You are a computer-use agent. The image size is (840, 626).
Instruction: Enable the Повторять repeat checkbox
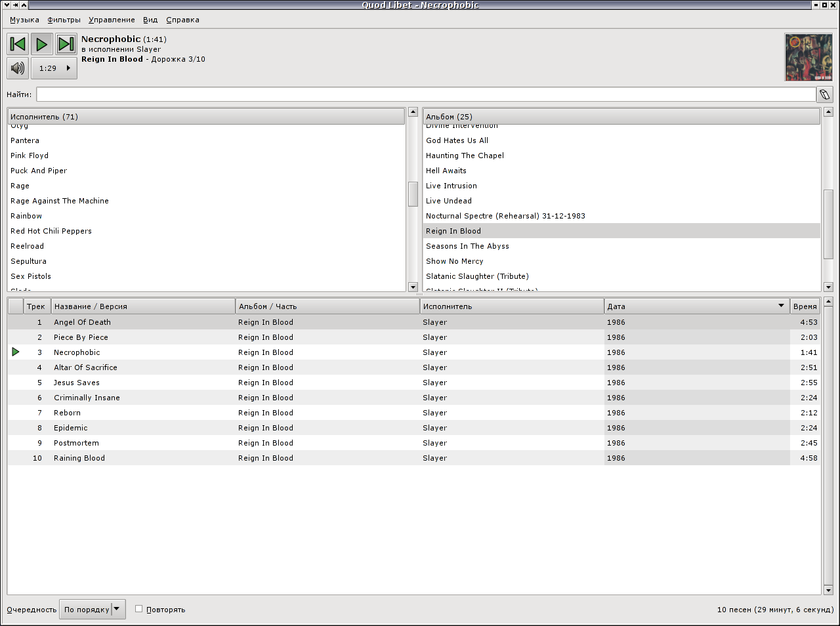tap(139, 609)
